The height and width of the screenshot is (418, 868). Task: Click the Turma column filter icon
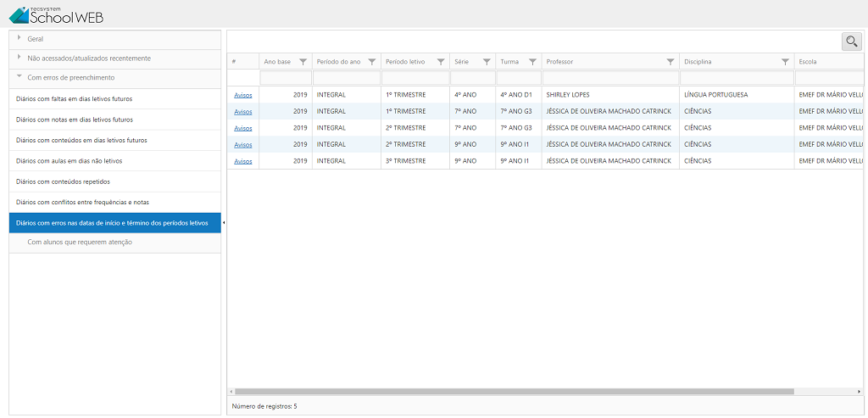click(532, 62)
